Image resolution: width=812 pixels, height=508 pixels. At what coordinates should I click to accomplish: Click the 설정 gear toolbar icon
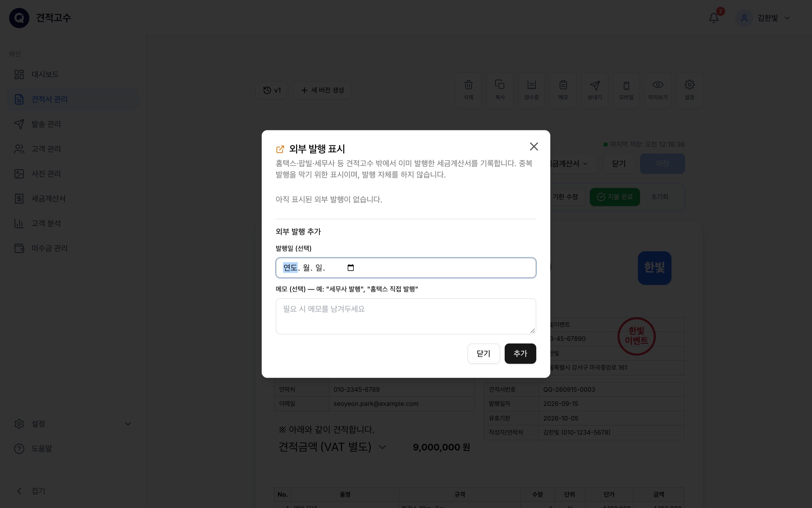tap(689, 85)
